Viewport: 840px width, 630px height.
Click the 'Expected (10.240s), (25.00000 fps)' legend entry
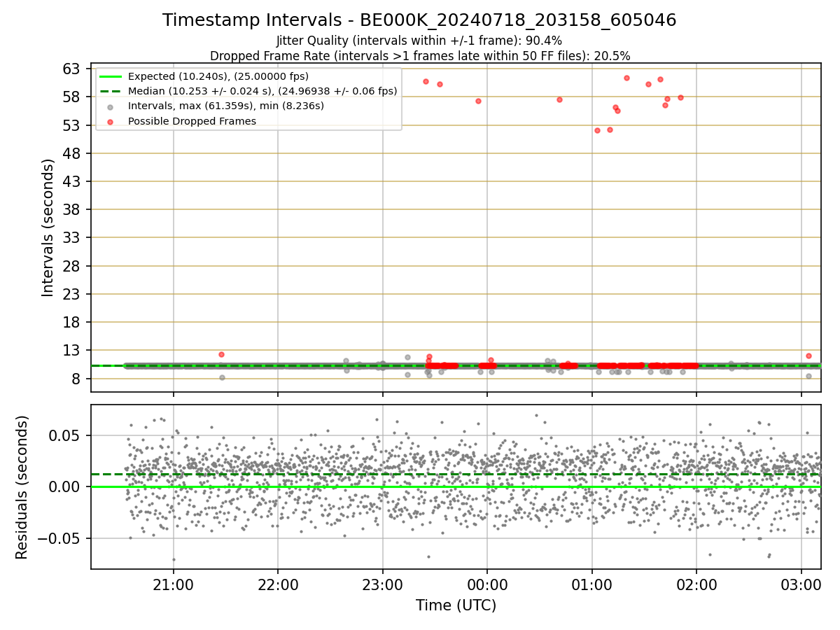point(218,76)
